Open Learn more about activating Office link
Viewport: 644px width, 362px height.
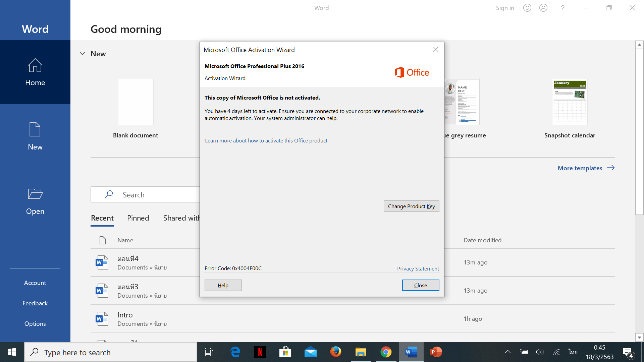[x=266, y=140]
